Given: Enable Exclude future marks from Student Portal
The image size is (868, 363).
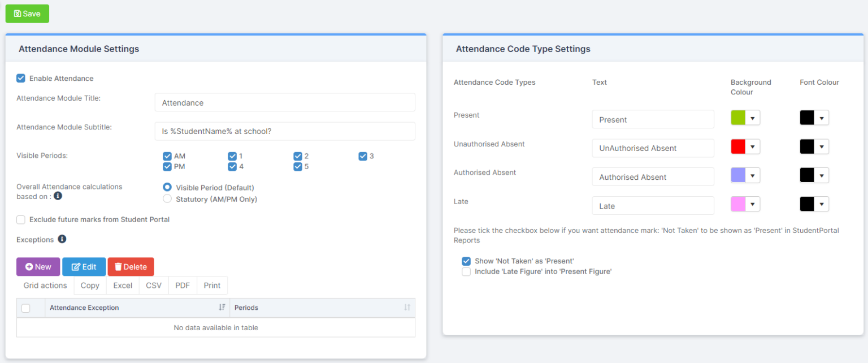Looking at the screenshot, I should [20, 220].
